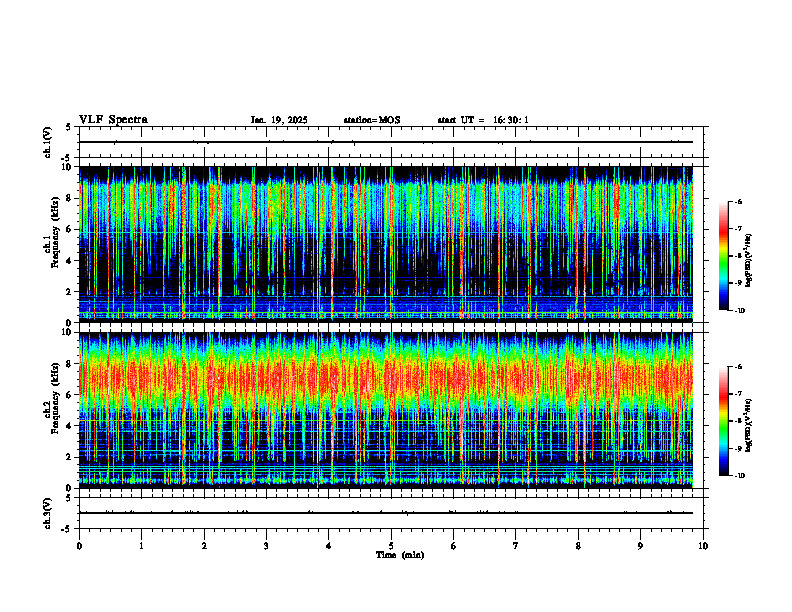Click the ch.1 voltage waveform strip
The height and width of the screenshot is (612, 792).
point(391,142)
